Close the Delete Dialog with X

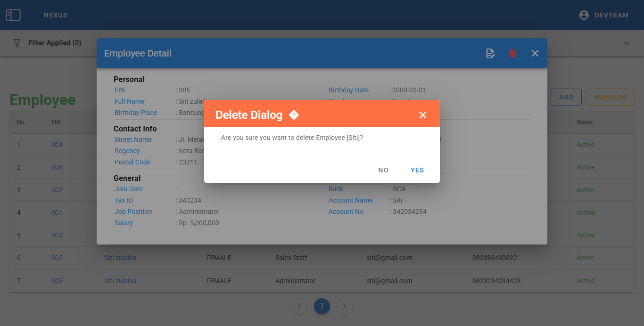click(423, 115)
